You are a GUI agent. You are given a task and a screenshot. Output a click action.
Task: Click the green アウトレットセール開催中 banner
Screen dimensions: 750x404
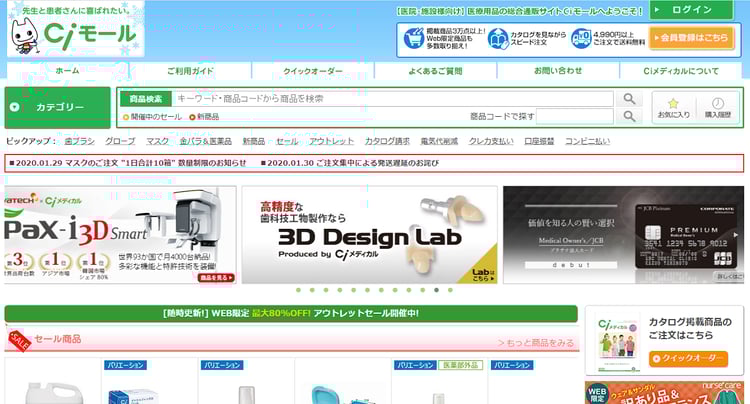coord(291,314)
